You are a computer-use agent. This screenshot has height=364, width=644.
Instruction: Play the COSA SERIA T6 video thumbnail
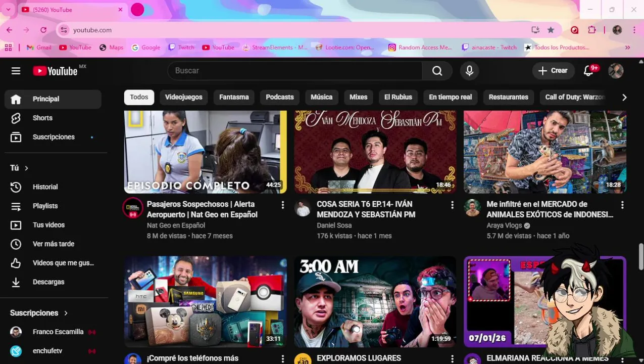[375, 152]
